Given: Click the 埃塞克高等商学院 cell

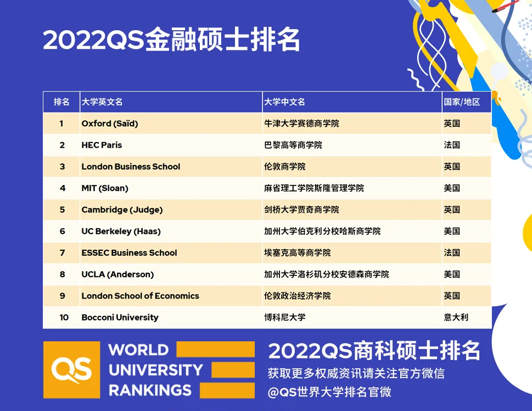Looking at the screenshot, I should [x=352, y=252].
